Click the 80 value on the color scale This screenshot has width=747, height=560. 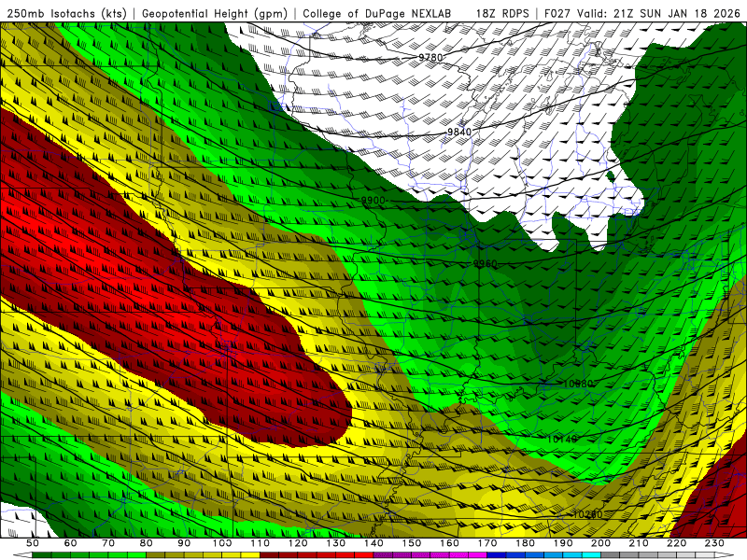point(147,543)
